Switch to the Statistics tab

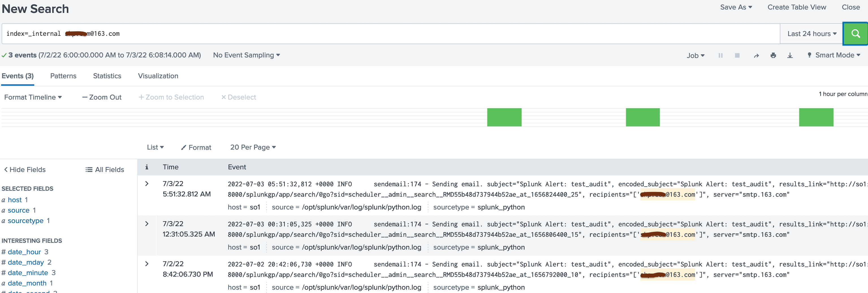tap(107, 76)
